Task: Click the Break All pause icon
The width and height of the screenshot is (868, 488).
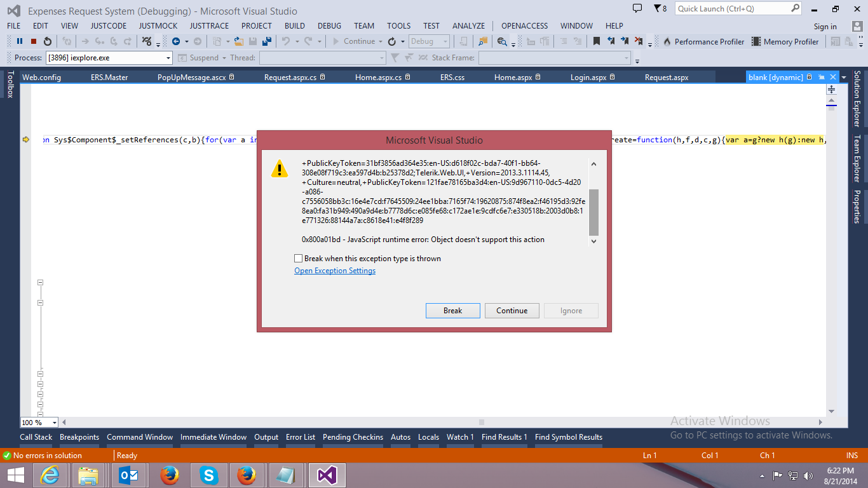Action: pos(20,41)
